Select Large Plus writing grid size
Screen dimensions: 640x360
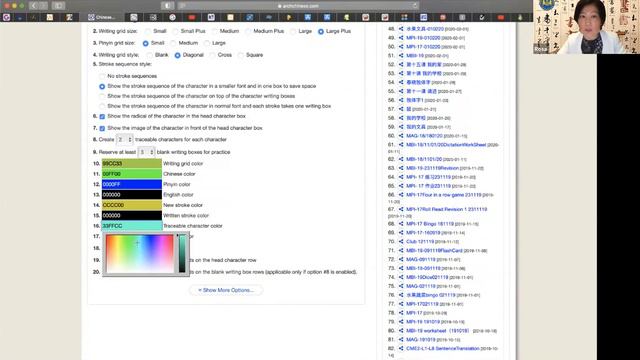[x=321, y=31]
